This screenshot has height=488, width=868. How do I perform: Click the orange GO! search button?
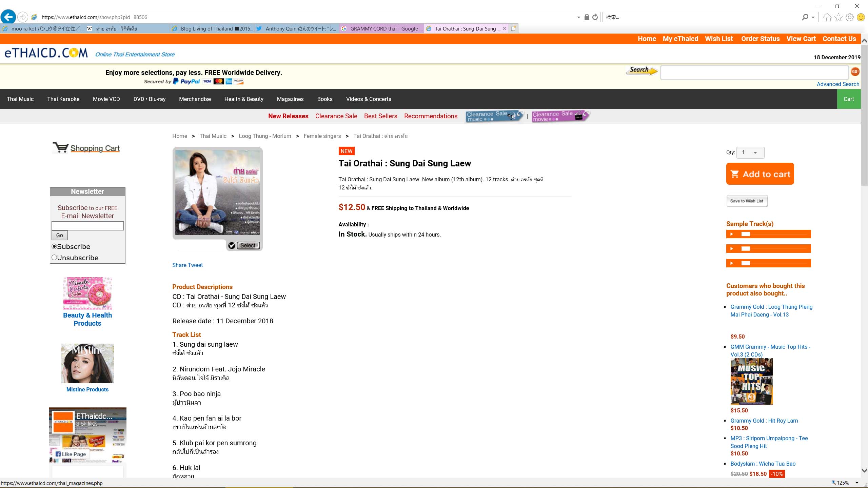(x=855, y=72)
